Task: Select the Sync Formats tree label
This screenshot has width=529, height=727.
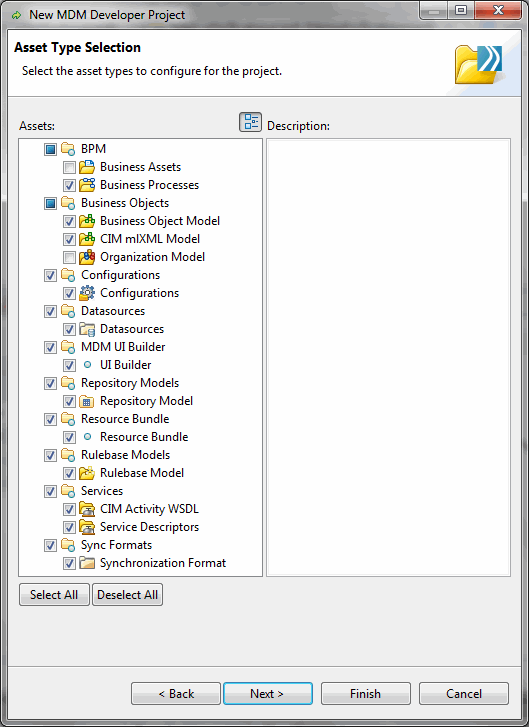Action: coord(116,545)
